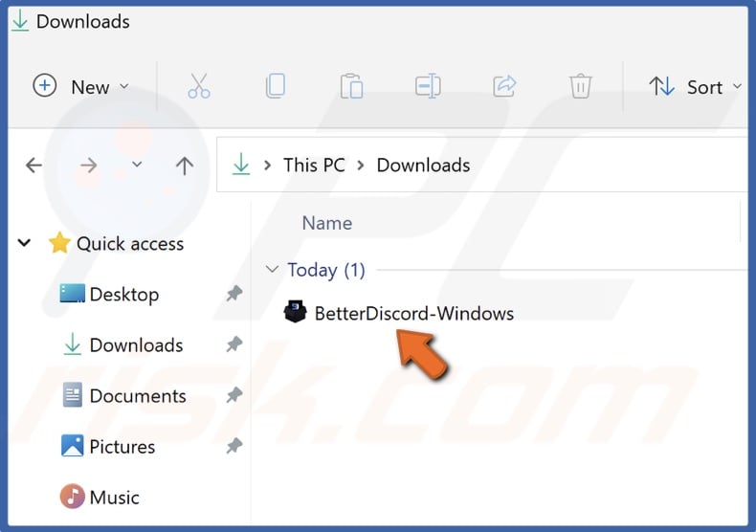Expand the chevron before This PC
Screen dimensions: 756x532
click(x=267, y=166)
